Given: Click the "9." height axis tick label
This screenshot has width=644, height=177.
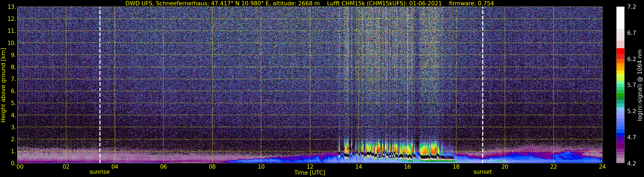Looking at the screenshot, I should (13, 55).
